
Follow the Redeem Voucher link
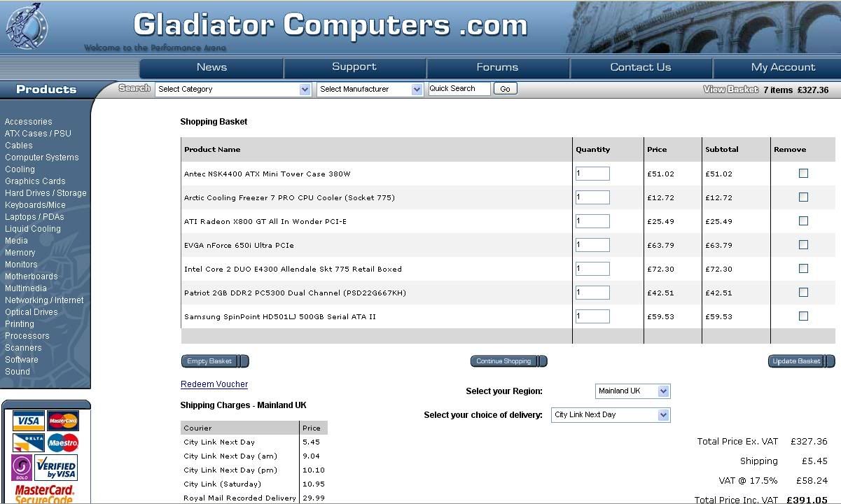(x=214, y=384)
